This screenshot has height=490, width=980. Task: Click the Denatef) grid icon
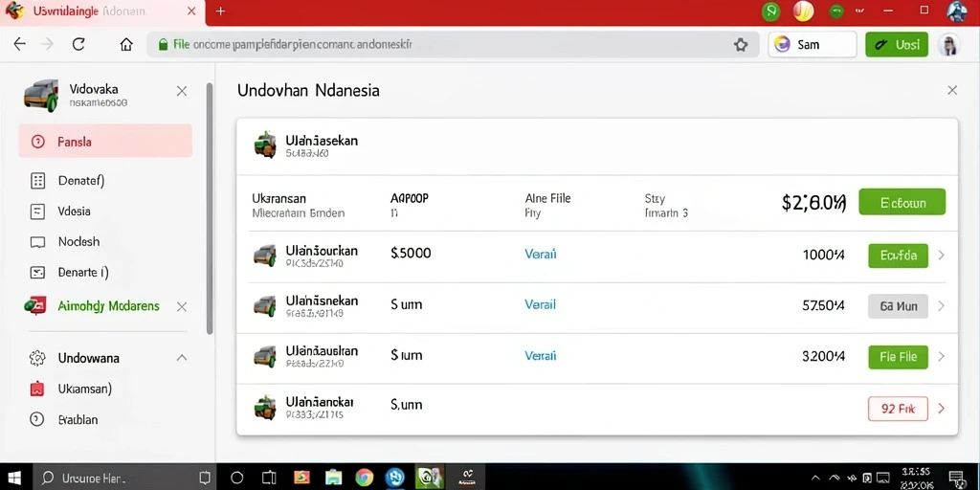pos(37,181)
